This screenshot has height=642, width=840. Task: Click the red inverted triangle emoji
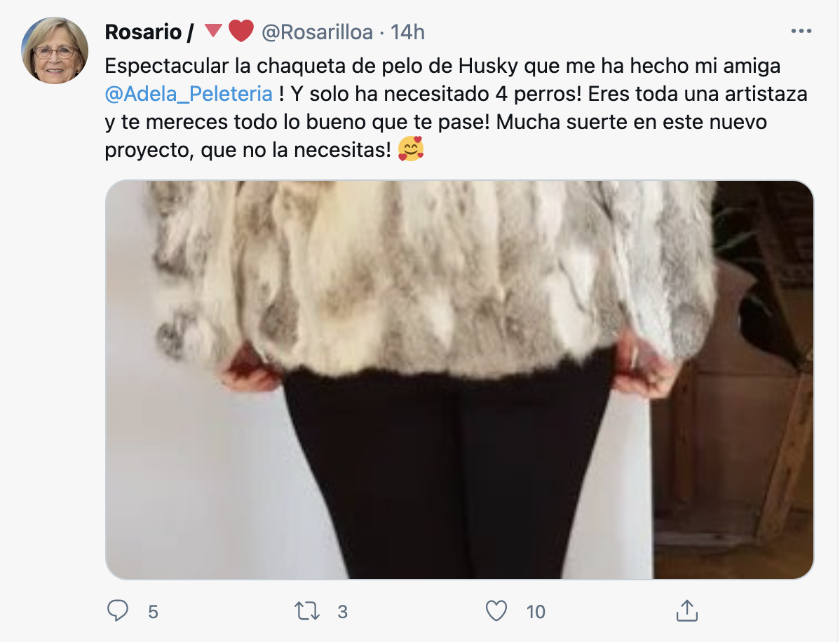pos(213,31)
